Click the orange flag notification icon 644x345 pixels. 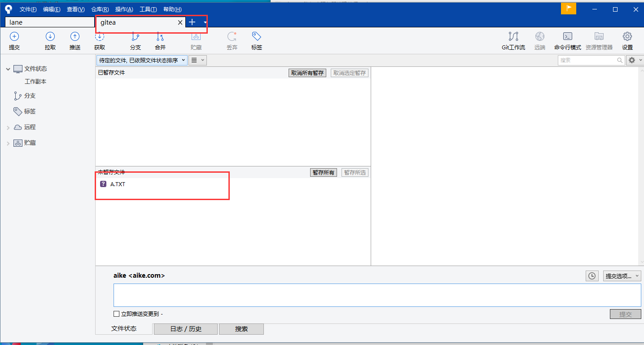tap(569, 9)
